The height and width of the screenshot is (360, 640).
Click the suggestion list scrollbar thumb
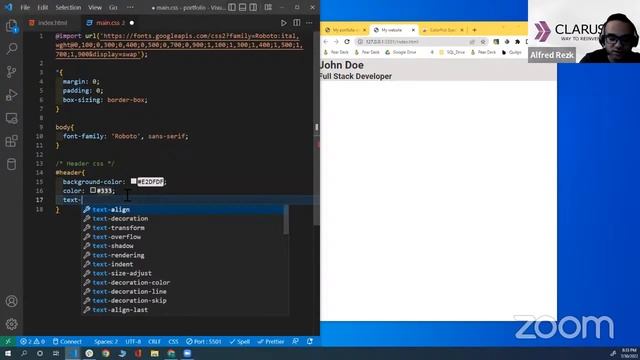click(x=286, y=220)
